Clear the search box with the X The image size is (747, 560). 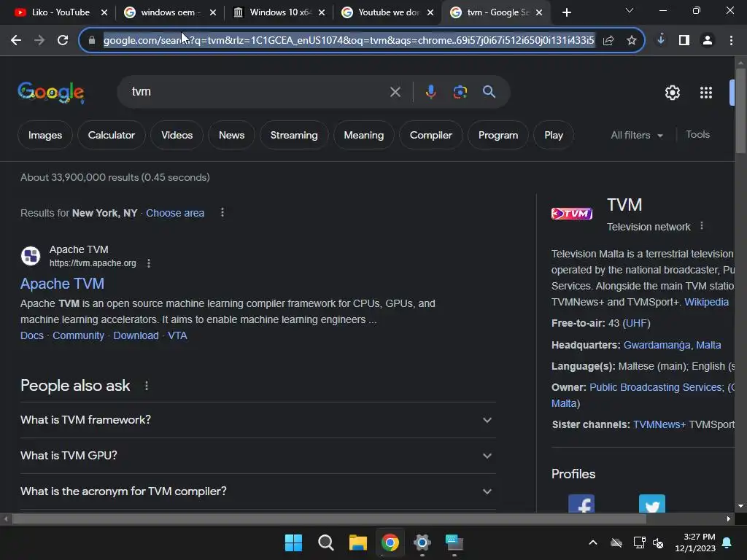pos(395,92)
